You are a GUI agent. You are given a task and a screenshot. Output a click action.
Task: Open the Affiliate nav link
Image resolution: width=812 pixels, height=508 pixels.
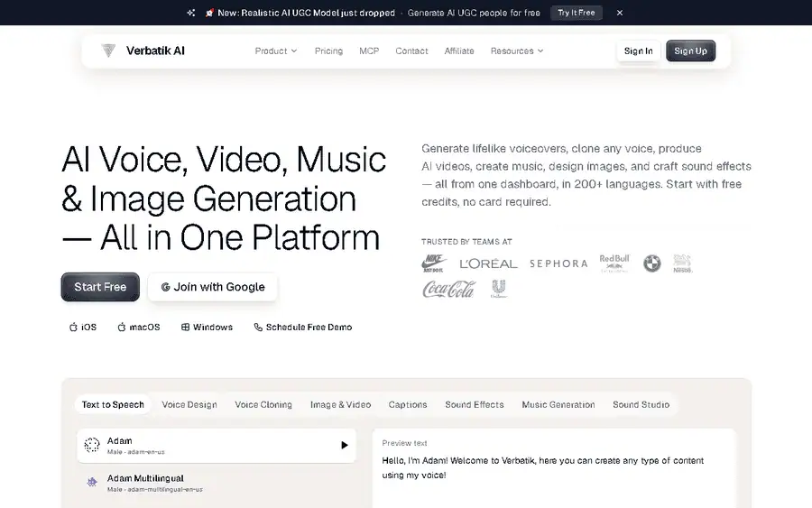tap(459, 51)
